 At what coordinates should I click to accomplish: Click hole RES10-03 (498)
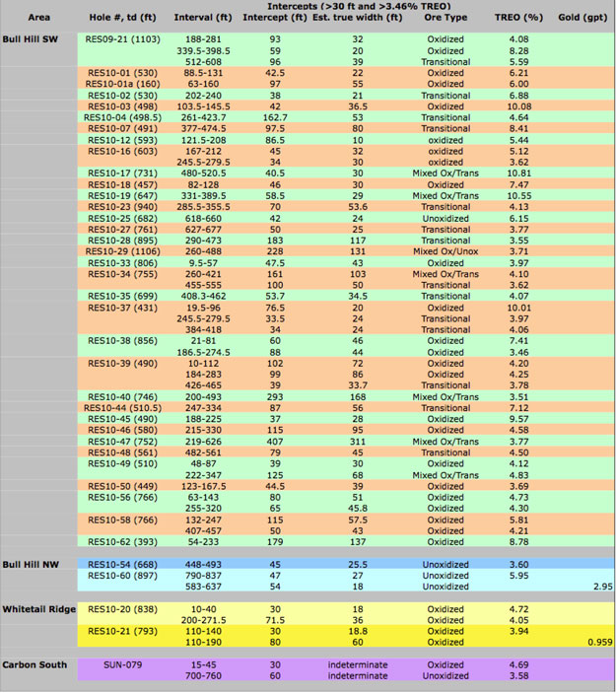(122, 106)
